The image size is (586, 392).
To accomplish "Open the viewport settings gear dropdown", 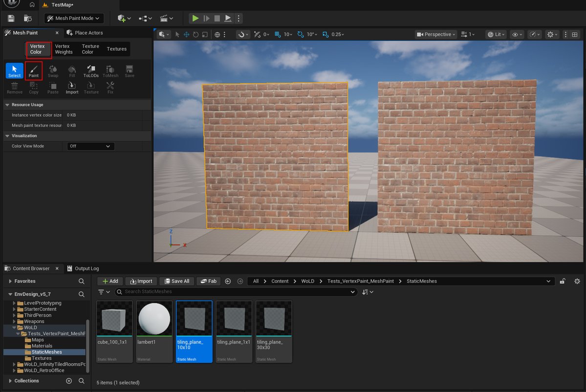I will pyautogui.click(x=552, y=34).
